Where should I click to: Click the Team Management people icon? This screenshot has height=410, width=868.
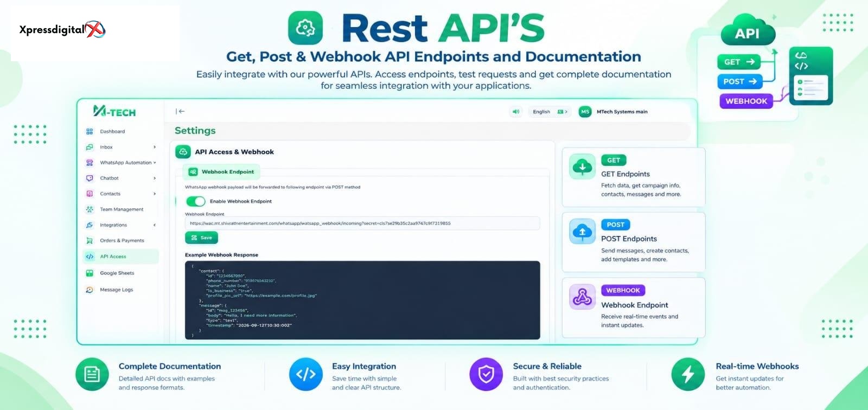click(90, 209)
